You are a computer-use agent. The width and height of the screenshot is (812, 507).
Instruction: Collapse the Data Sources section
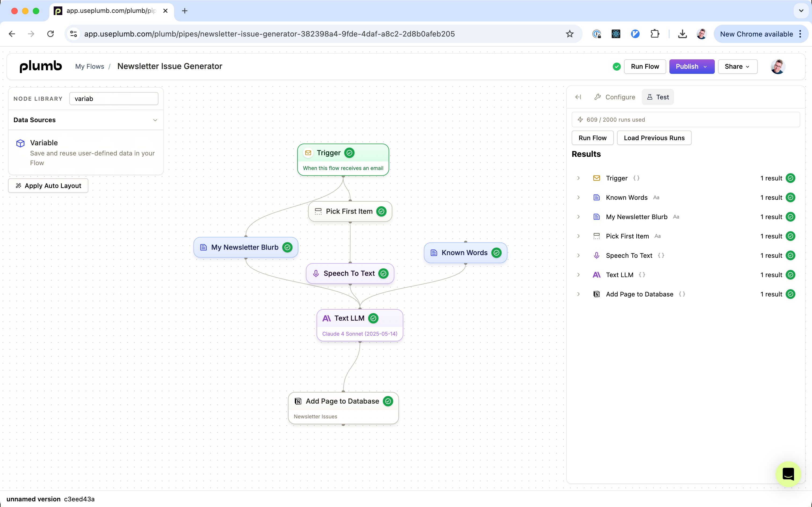[x=155, y=120]
